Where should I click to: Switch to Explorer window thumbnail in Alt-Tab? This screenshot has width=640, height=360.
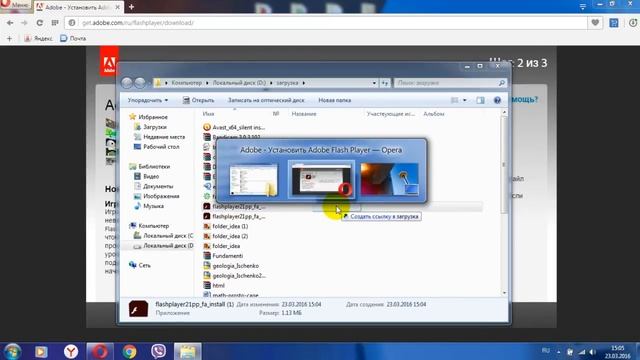click(253, 180)
